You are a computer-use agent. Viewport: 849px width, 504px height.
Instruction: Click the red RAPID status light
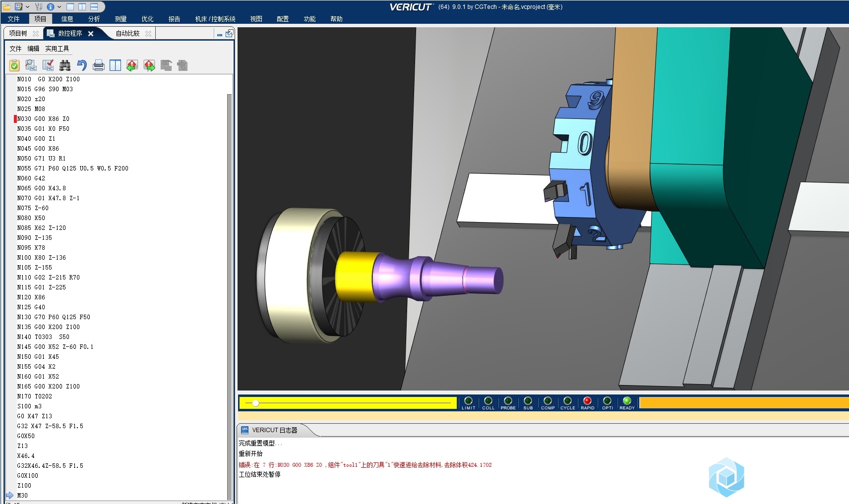587,401
